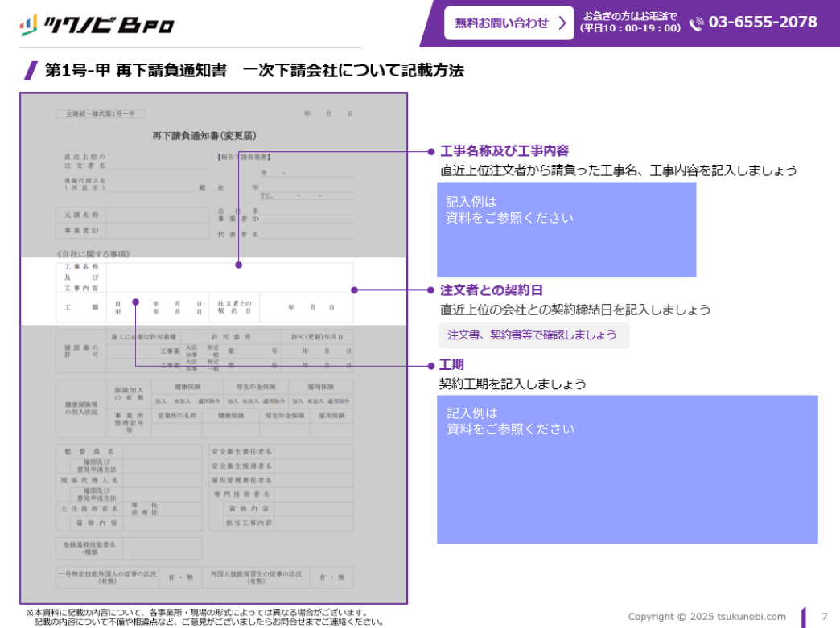The width and height of the screenshot is (840, 628).
Task: Click the gray note 注文書、契約書等で確認しましょう
Action: point(533,335)
